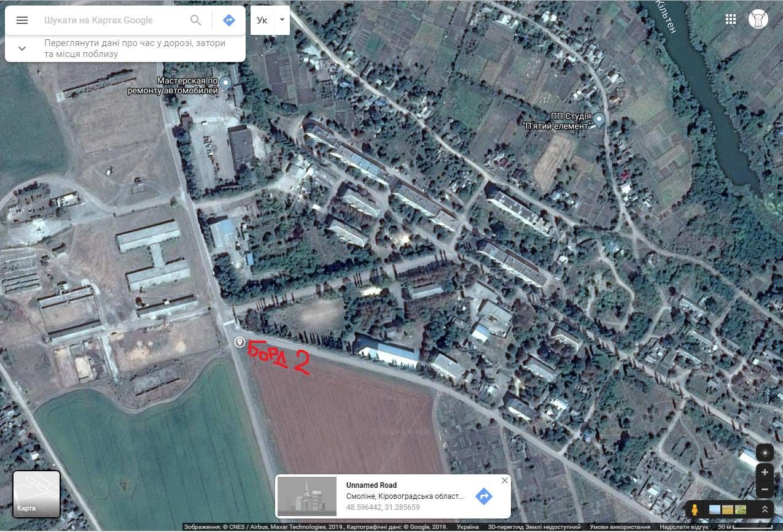This screenshot has height=532, width=783.
Task: Show my current location
Action: click(x=765, y=453)
